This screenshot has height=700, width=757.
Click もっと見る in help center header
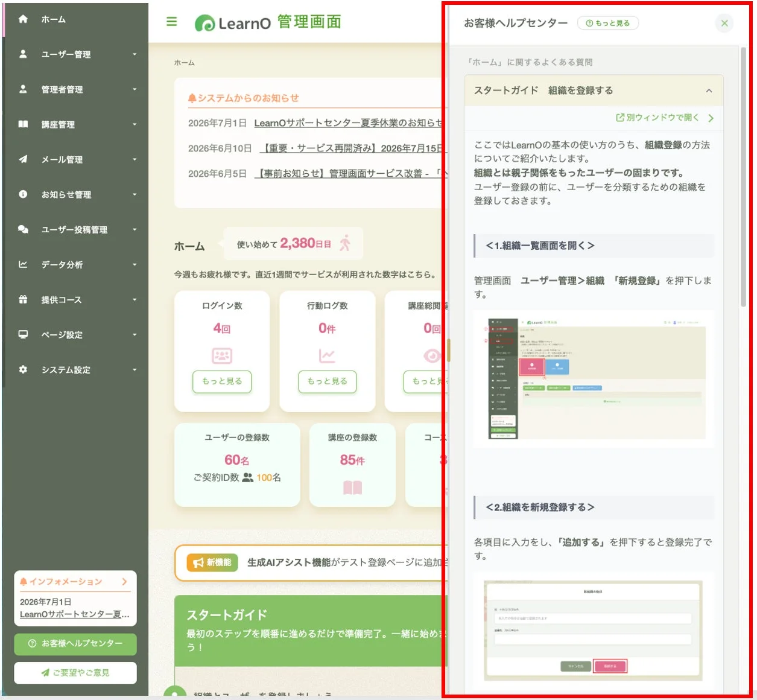[608, 23]
